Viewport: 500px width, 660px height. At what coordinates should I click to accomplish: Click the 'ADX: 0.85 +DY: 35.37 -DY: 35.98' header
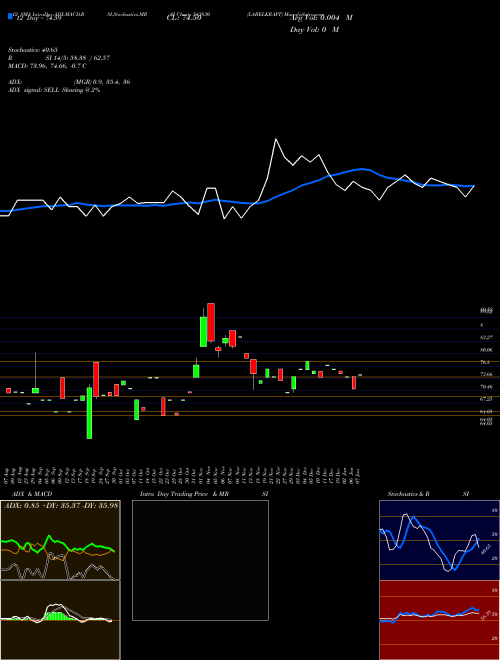coord(61,506)
